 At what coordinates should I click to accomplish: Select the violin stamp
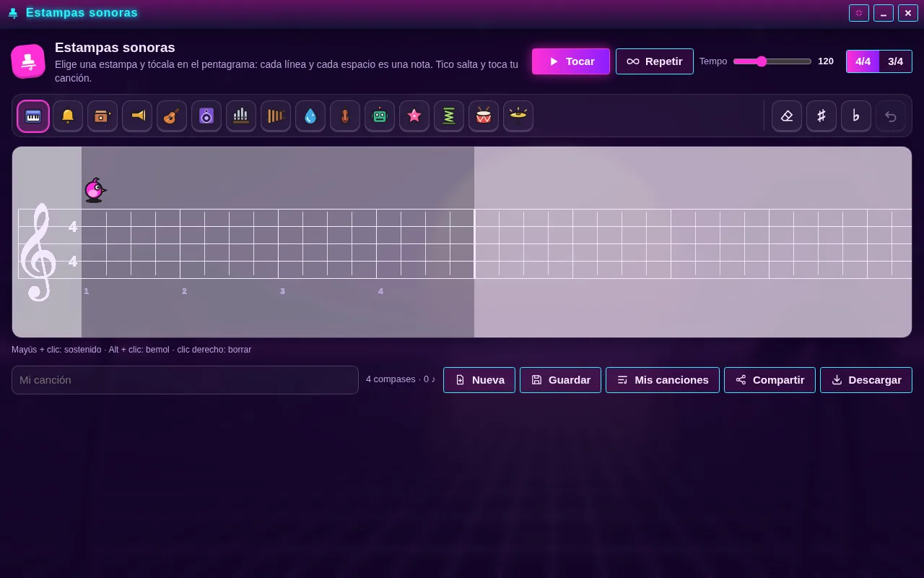(345, 116)
